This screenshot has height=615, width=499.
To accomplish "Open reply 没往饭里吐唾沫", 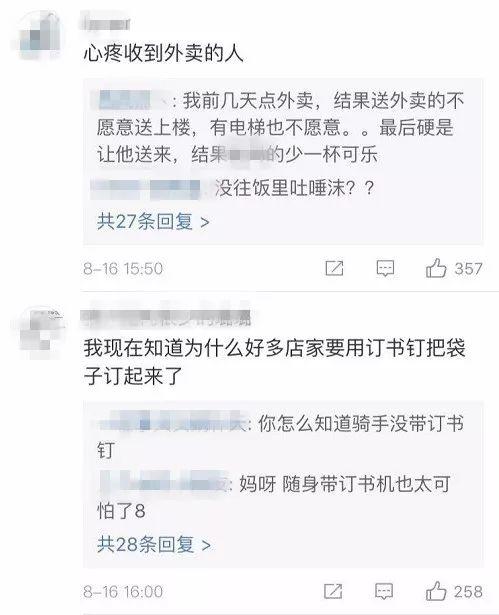I will coord(233,188).
